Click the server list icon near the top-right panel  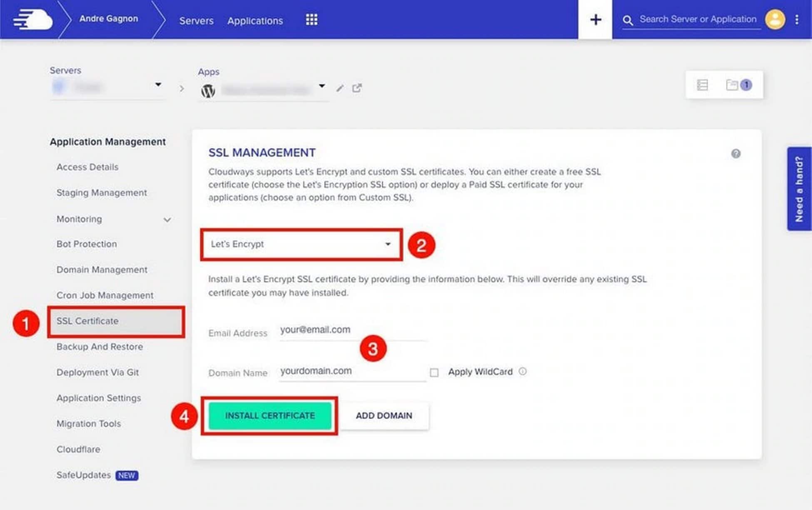[x=702, y=85]
